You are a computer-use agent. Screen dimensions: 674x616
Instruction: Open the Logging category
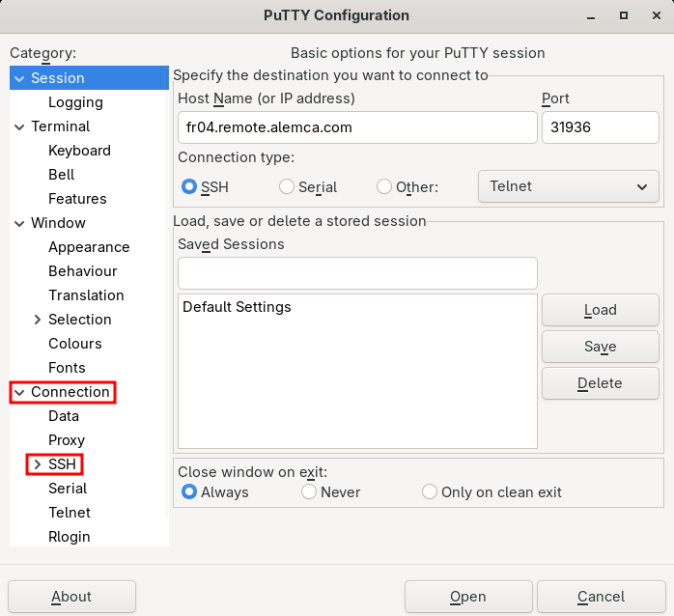tap(75, 102)
